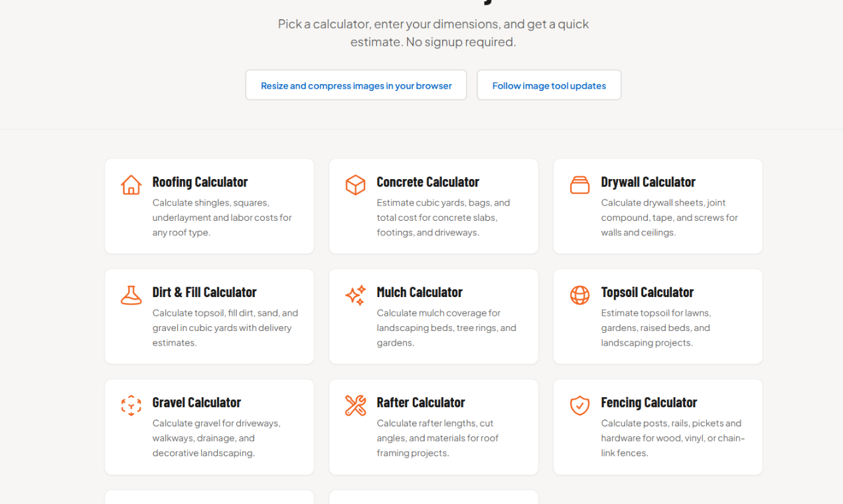Open the Roofing Calculator title link
Viewport: 843px width, 504px height.
(x=200, y=182)
